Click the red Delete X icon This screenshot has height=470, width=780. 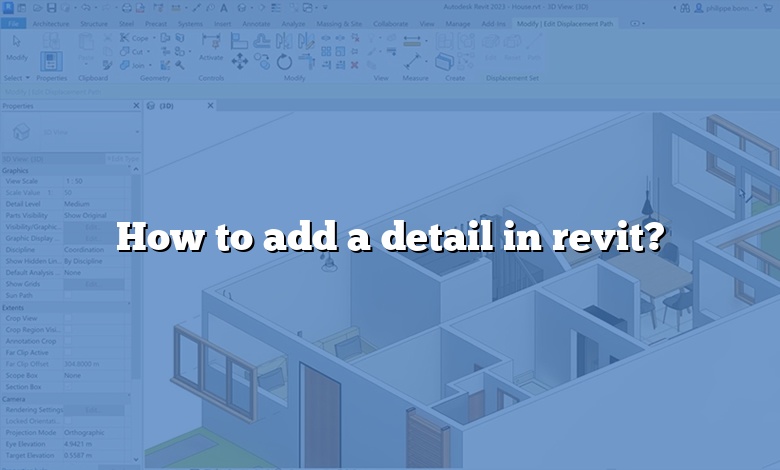tap(355, 65)
